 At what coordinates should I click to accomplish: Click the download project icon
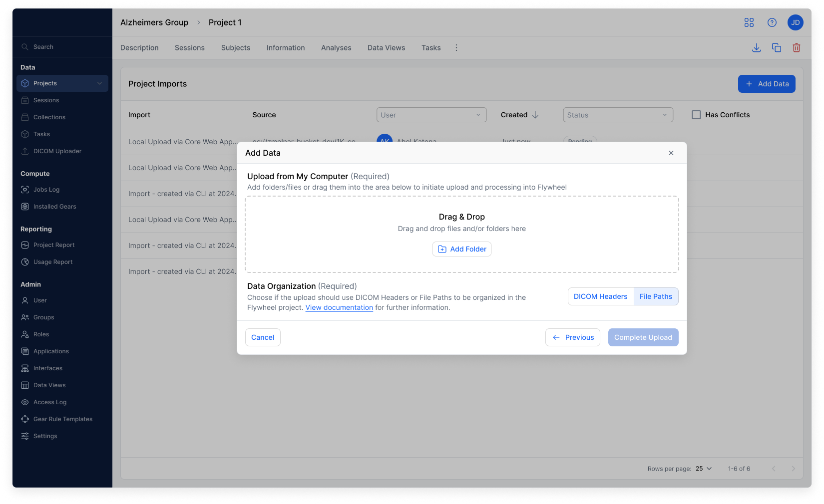point(756,48)
